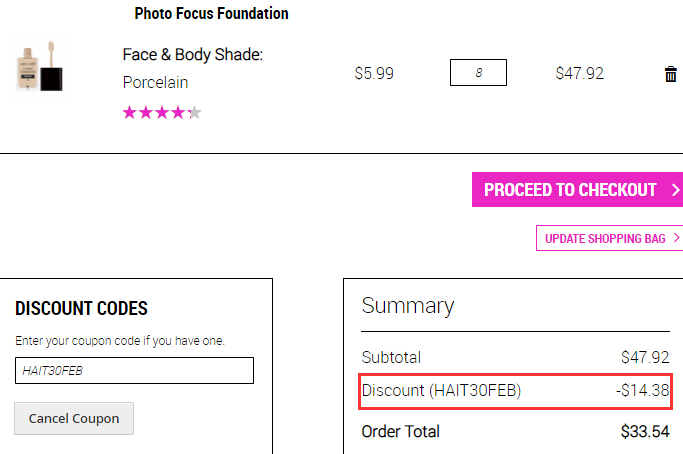Click the Update Shopping Bag button

609,238
